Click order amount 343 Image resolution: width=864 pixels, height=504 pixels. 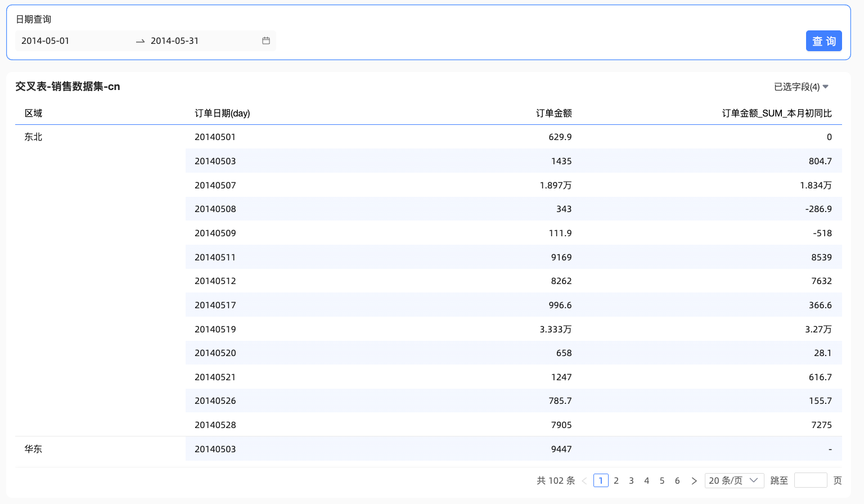(x=564, y=209)
